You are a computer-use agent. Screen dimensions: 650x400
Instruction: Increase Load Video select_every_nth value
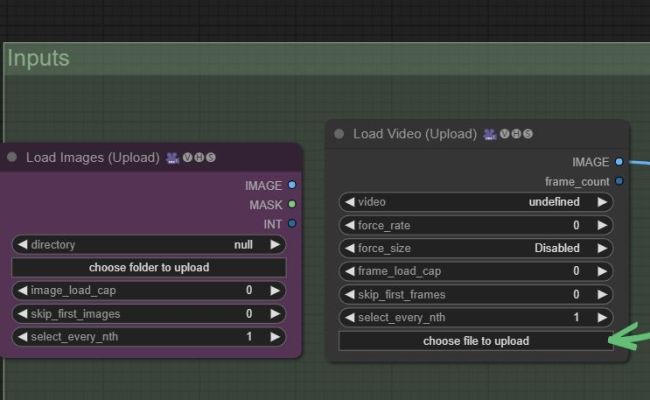602,318
